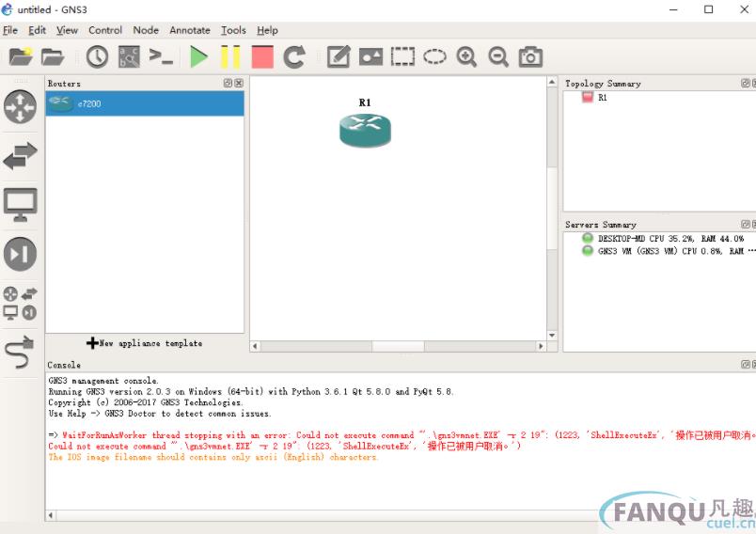
Task: Click New appliance template button
Action: click(x=144, y=343)
